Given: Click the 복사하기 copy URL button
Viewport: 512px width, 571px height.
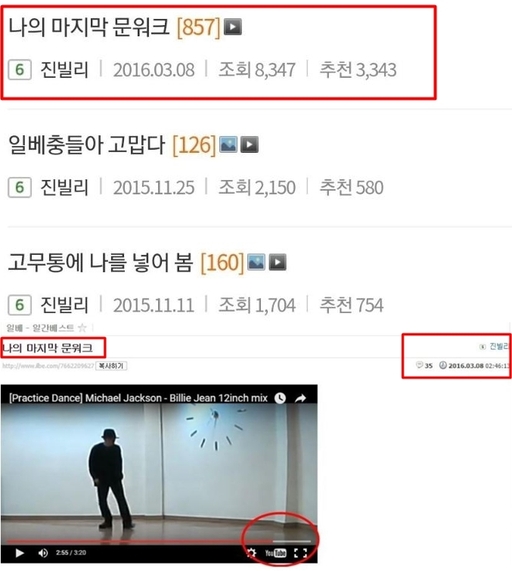Looking at the screenshot, I should (x=111, y=366).
